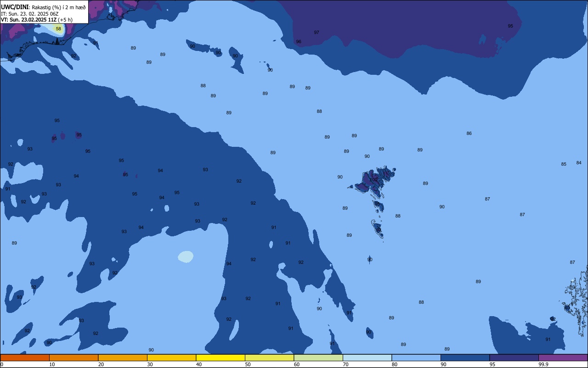Click the 85 humidity value on the map

click(x=564, y=164)
